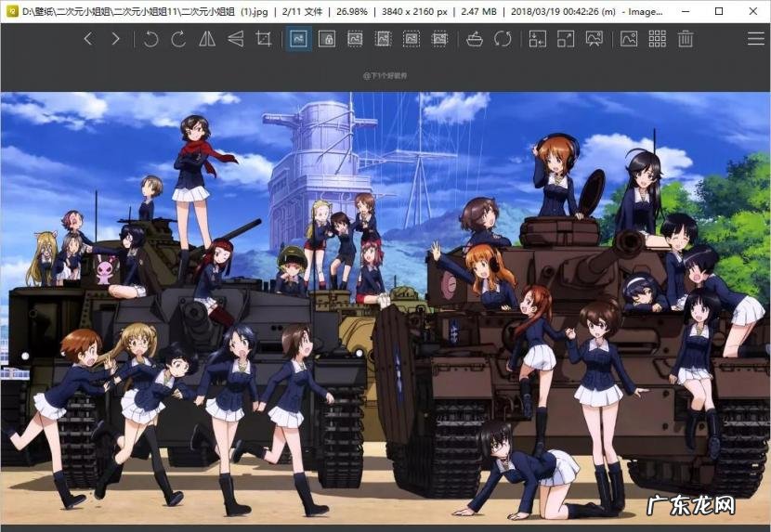Rotate the image counterclockwise
771x532 pixels.
coord(150,39)
